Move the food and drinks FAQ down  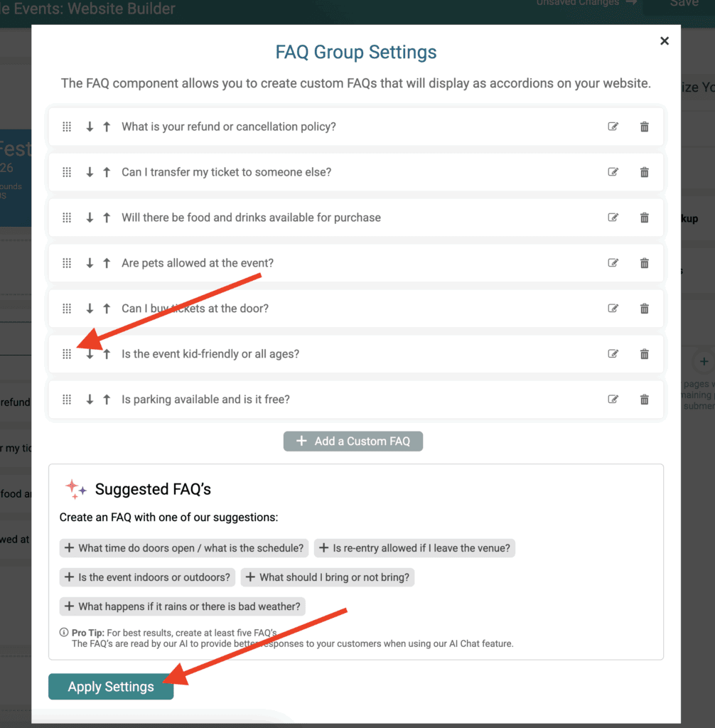pos(90,218)
